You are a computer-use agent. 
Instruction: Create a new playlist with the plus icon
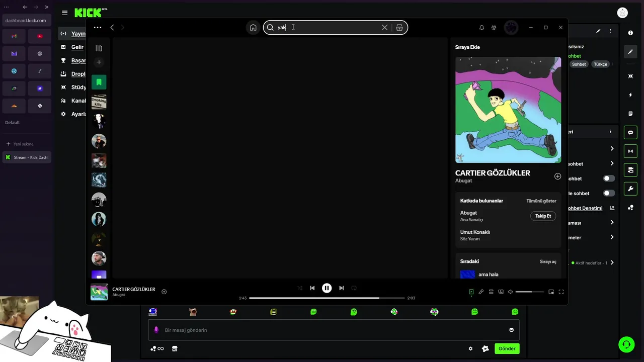tap(99, 62)
